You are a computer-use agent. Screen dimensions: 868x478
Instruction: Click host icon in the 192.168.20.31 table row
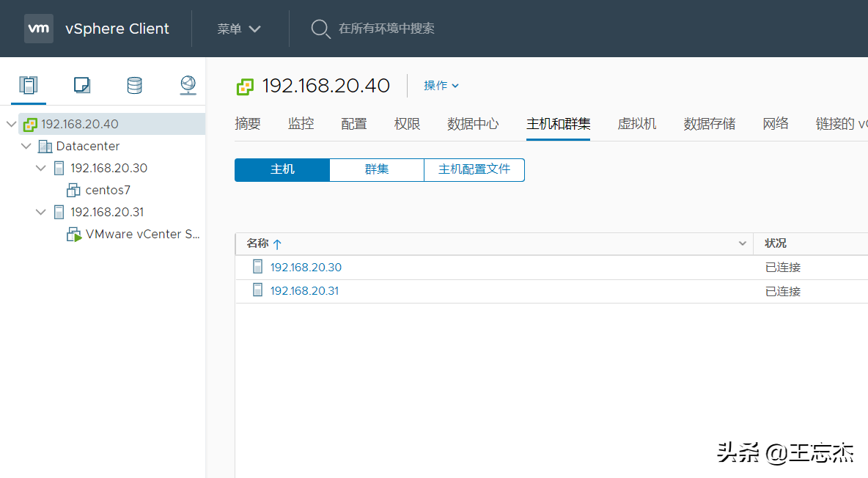[x=257, y=290]
